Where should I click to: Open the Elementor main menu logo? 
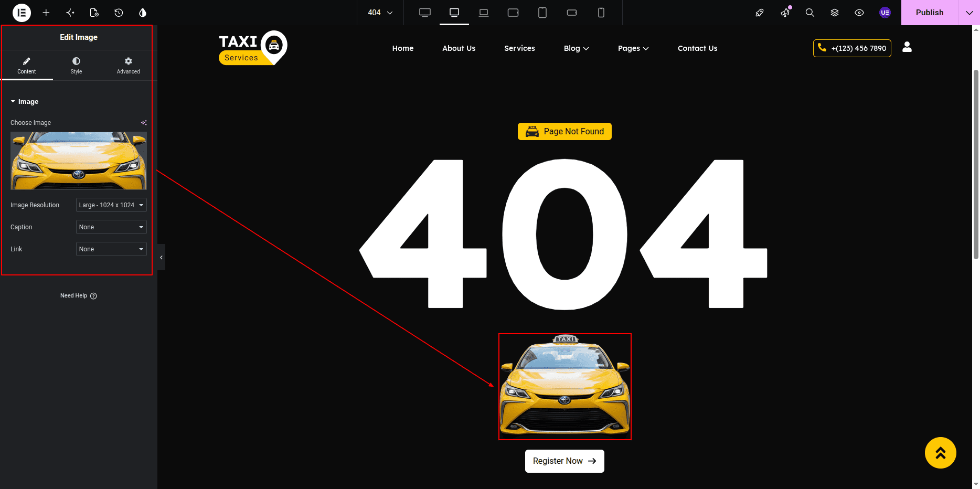(22, 13)
